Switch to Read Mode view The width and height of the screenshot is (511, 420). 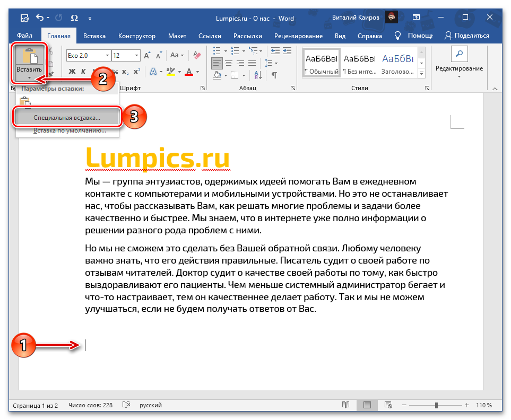346,405
